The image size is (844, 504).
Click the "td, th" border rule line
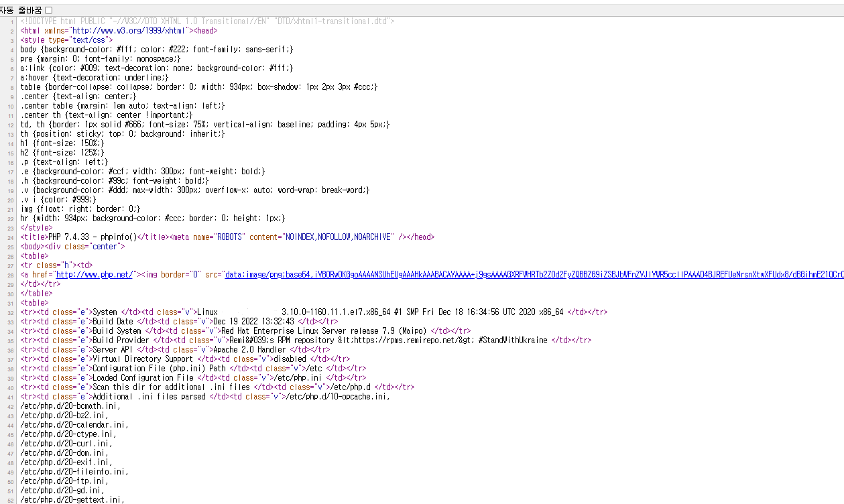click(205, 125)
